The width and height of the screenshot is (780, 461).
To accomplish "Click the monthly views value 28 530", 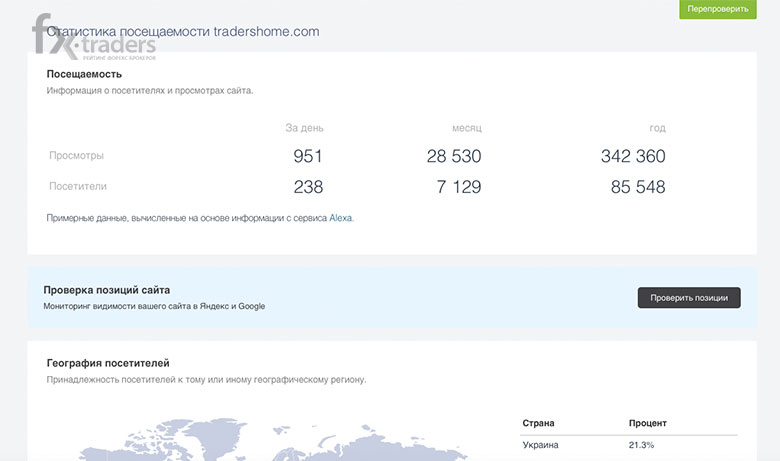I will tap(454, 156).
